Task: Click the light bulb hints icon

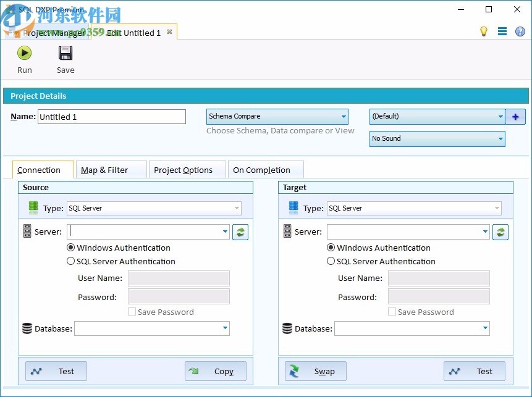Action: pyautogui.click(x=484, y=31)
